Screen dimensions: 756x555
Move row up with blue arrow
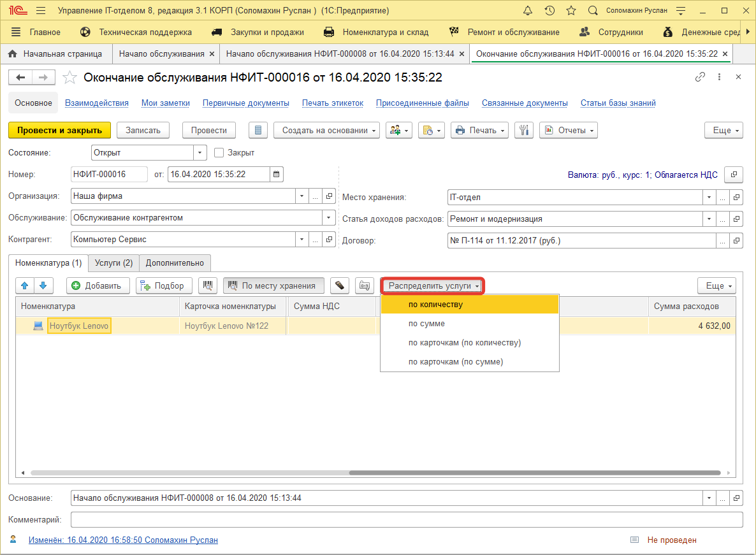(x=25, y=285)
